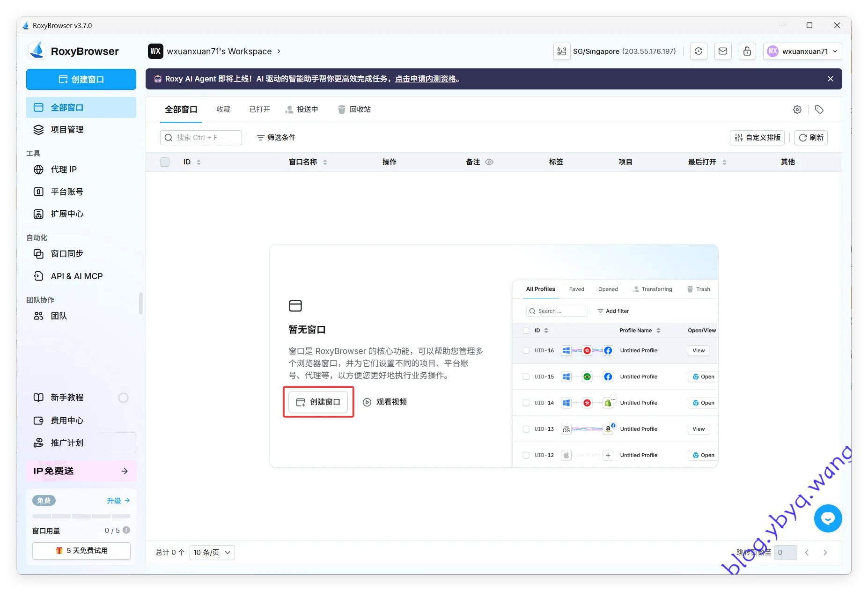Click the blue 创建窗口 sidebar button
The height and width of the screenshot is (591, 868).
pyautogui.click(x=81, y=80)
